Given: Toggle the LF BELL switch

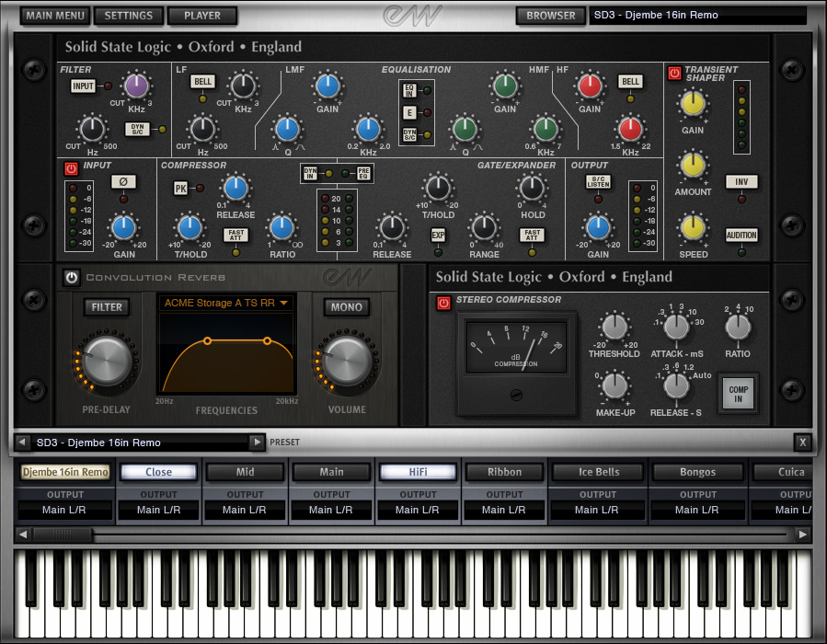Looking at the screenshot, I should tap(202, 81).
